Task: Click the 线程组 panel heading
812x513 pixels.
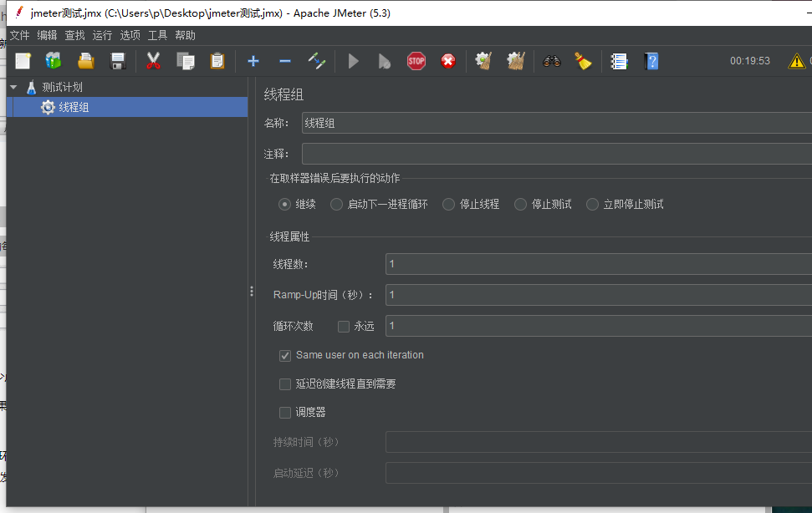Action: [283, 94]
